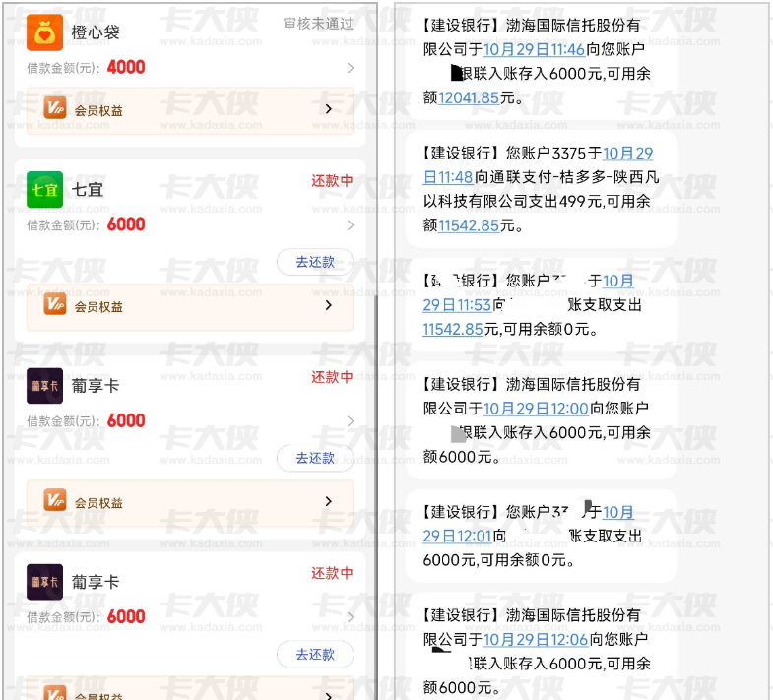Open the 12:01 SMS about 支出6000元
Image resolution: width=773 pixels, height=700 pixels.
point(542,536)
